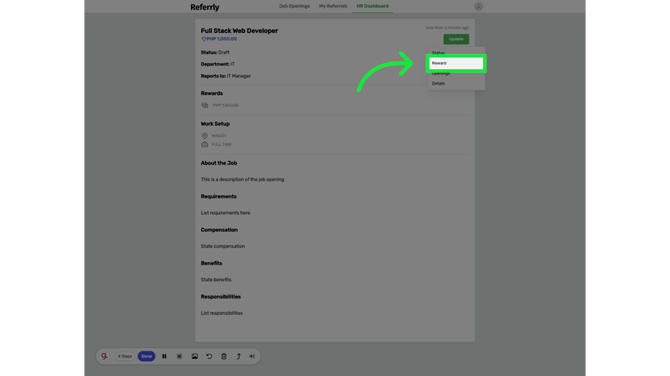Click the red recorder logo icon
The image size is (670, 376).
(104, 356)
